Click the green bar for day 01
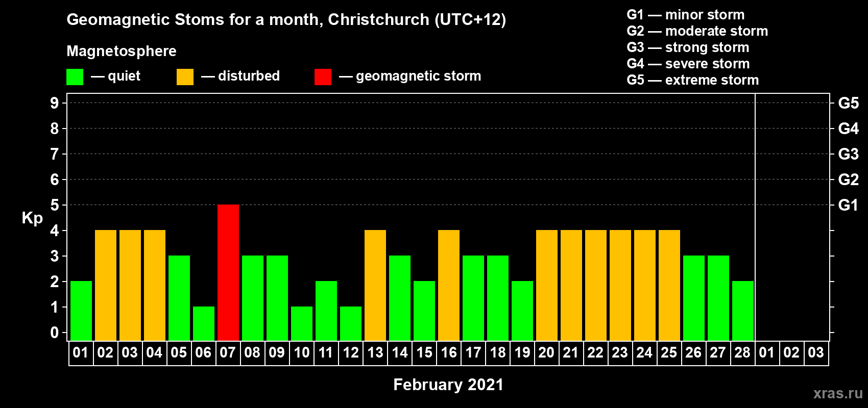 (x=81, y=311)
